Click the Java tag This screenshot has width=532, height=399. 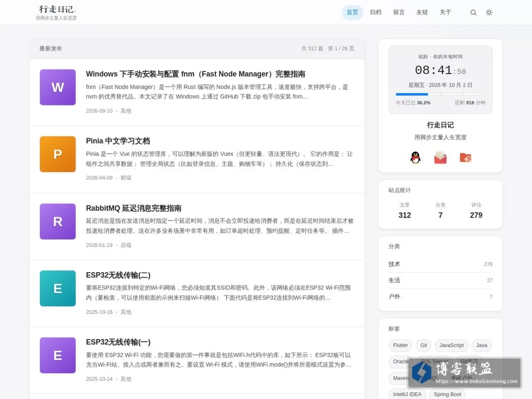(482, 345)
